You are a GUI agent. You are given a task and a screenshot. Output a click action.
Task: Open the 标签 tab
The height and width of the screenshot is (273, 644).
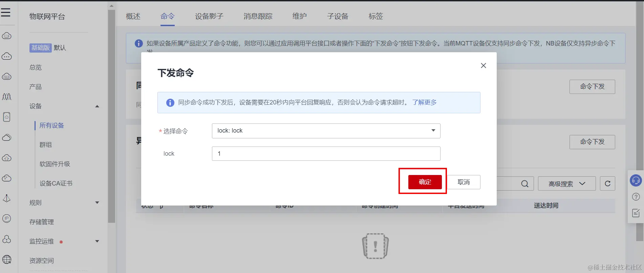coord(376,16)
